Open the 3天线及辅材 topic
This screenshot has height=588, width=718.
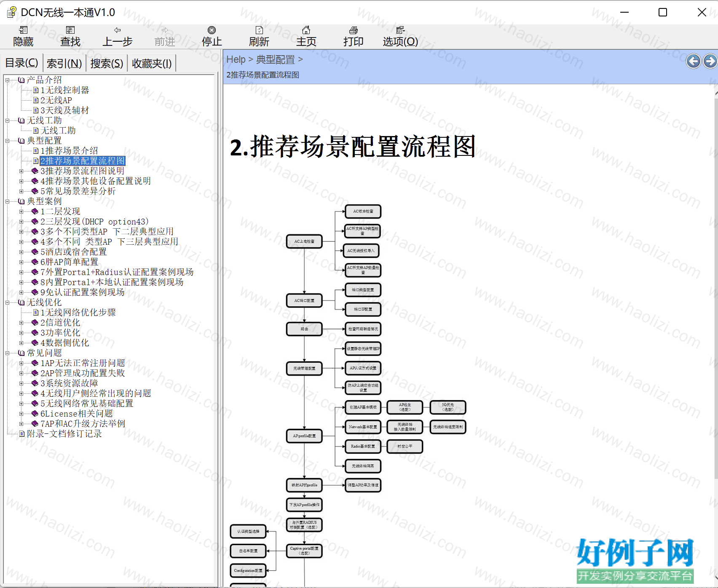click(64, 110)
